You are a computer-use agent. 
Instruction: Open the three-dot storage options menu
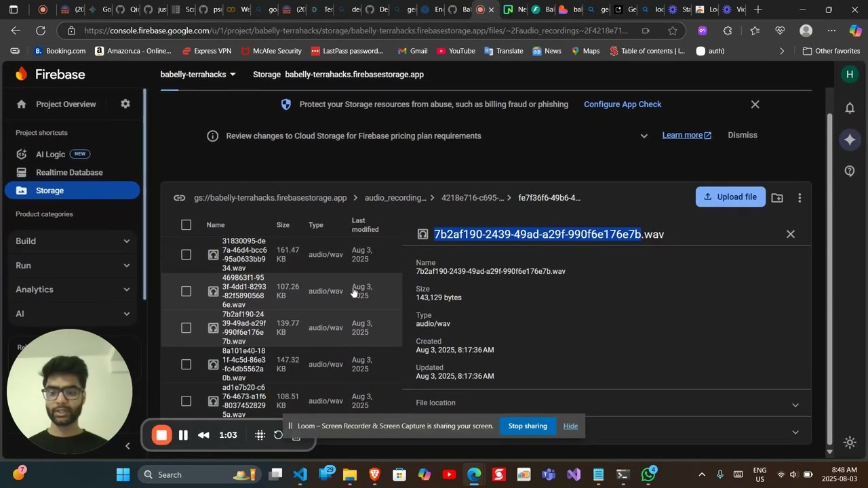point(800,198)
